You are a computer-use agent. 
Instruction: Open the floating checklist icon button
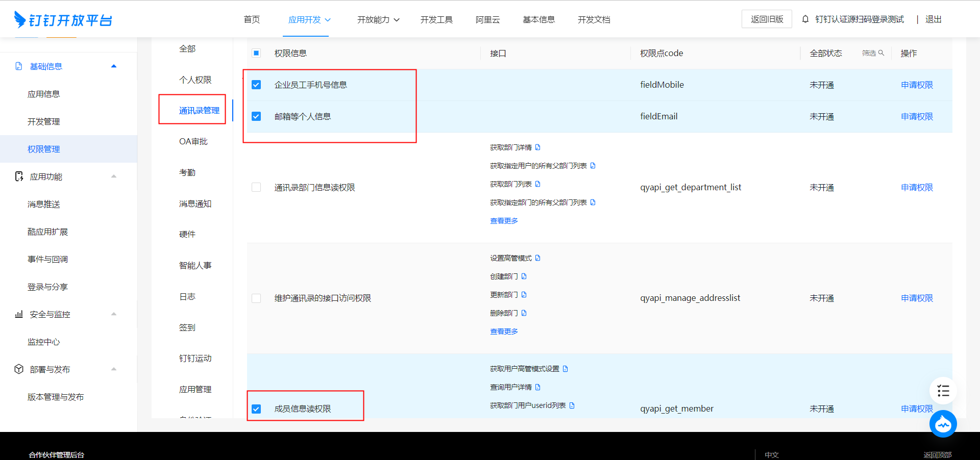point(943,391)
